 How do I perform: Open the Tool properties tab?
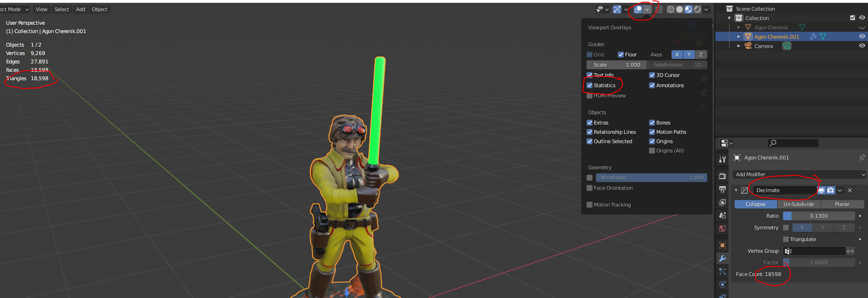722,159
